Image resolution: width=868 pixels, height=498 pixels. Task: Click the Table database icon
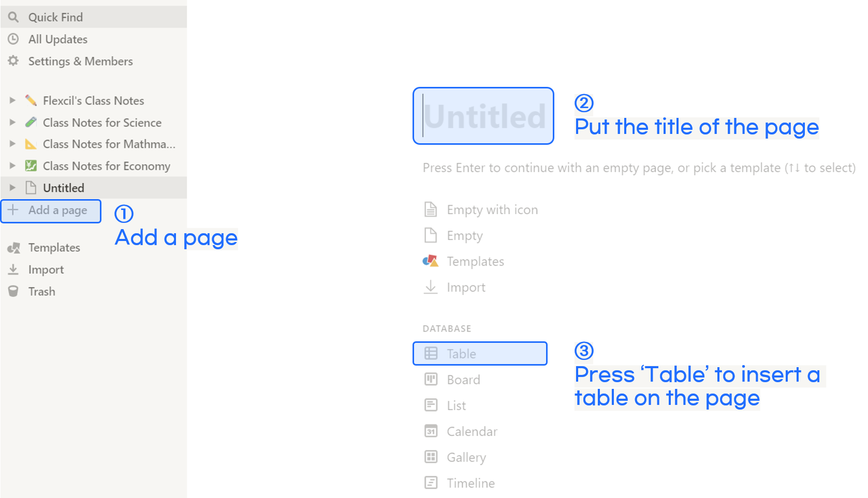coord(431,353)
